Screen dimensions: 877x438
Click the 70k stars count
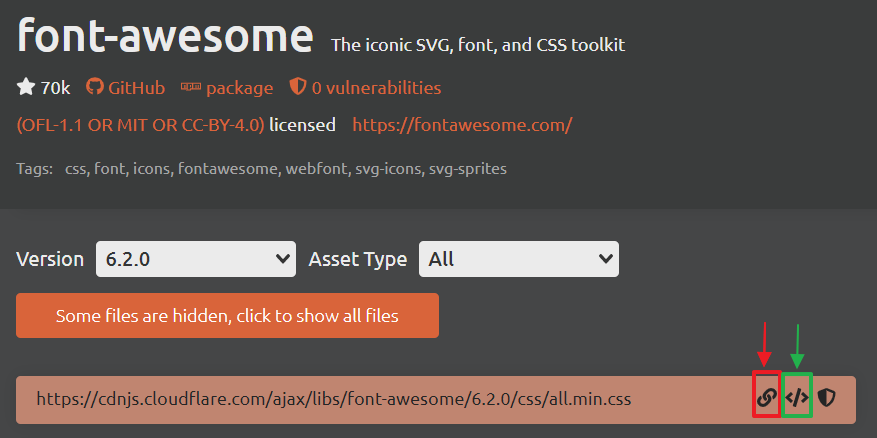pyautogui.click(x=55, y=88)
